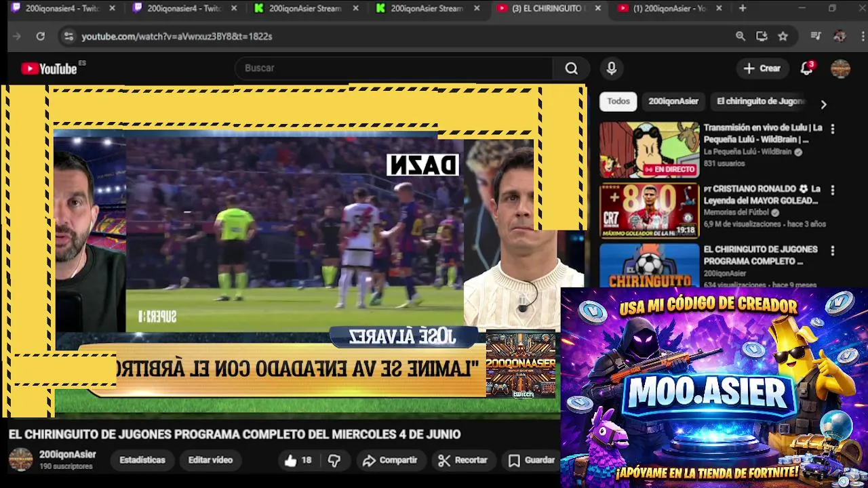The height and width of the screenshot is (488, 868).
Task: Click Guardar to save video
Action: [x=532, y=460]
